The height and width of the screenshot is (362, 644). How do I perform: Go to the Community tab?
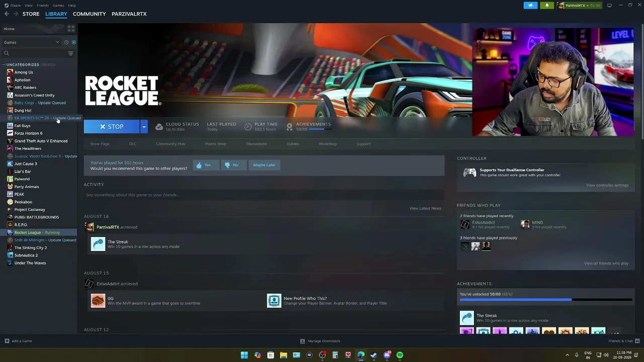89,14
